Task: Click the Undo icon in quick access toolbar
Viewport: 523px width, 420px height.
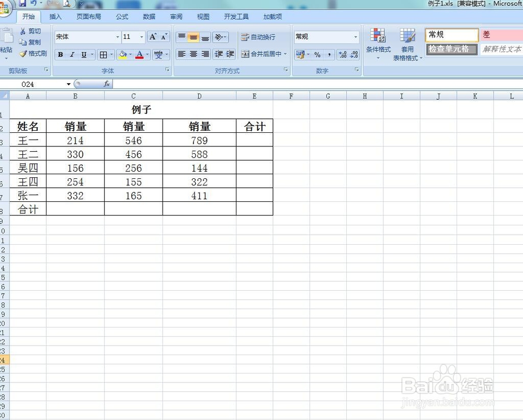Action: pyautogui.click(x=33, y=3)
